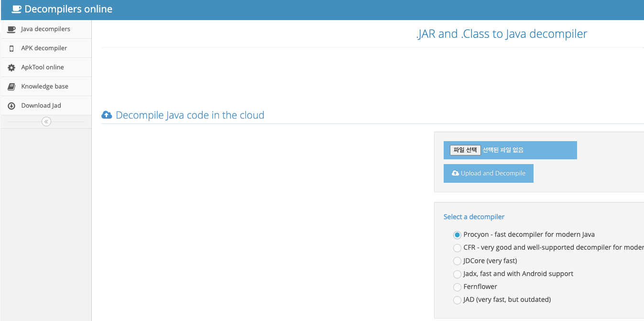Click the 선택된 파일 없음 file status text
The width and height of the screenshot is (644, 321).
click(503, 150)
